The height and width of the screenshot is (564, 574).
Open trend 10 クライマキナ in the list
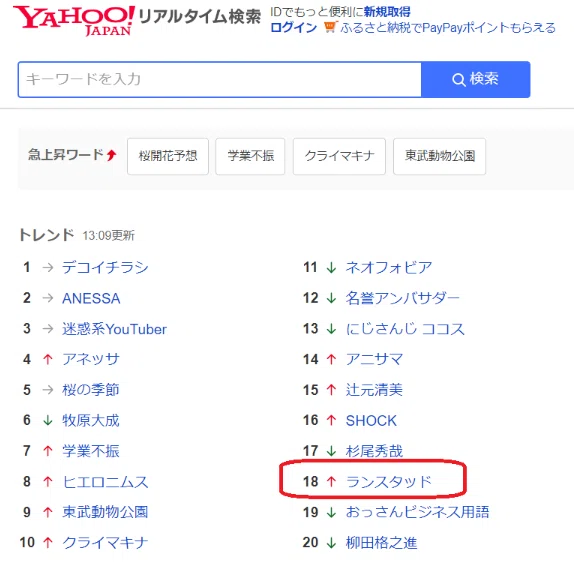click(105, 542)
